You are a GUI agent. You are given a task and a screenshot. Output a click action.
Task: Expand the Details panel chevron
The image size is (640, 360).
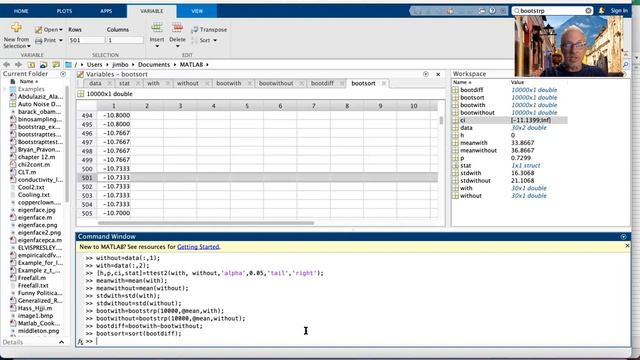(62, 342)
